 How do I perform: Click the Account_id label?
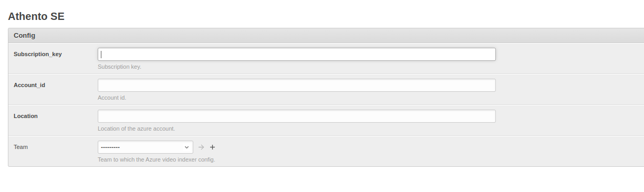point(29,85)
